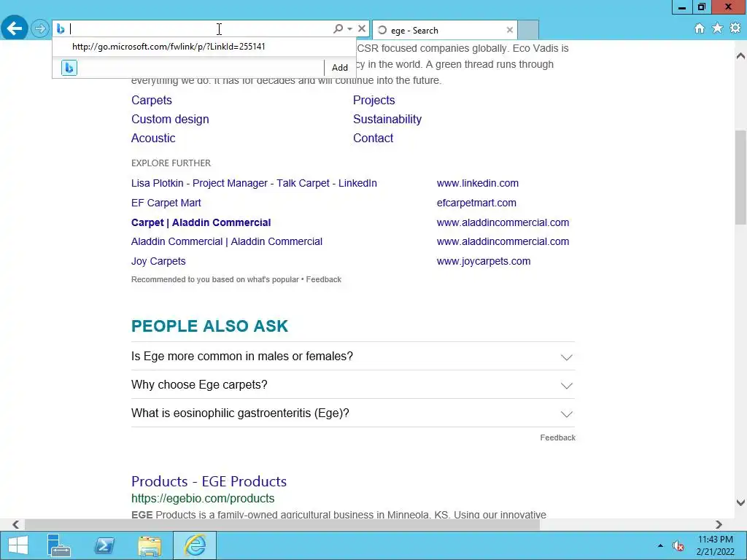Click the https://egebio.com/products URL

click(x=203, y=498)
